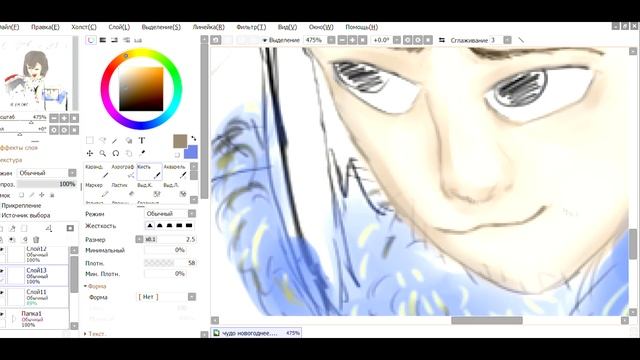Select the Hand pan tool
The height and width of the screenshot is (360, 640).
[129, 153]
